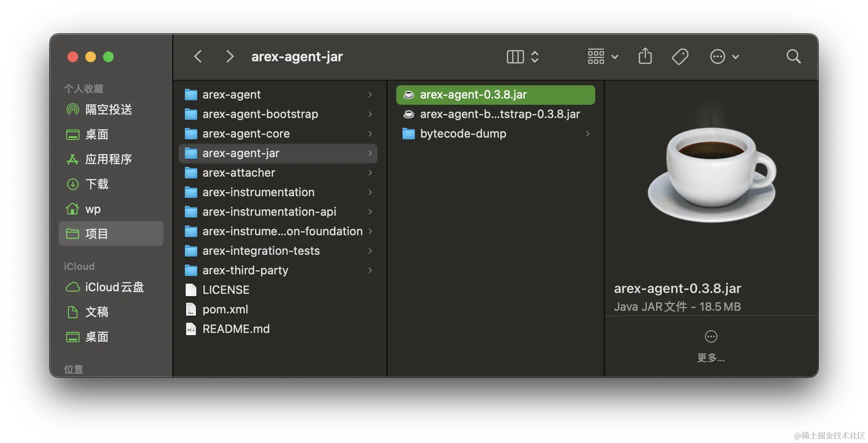868x443 pixels.
Task: Open Downloads (下载) in sidebar
Action: [x=97, y=184]
